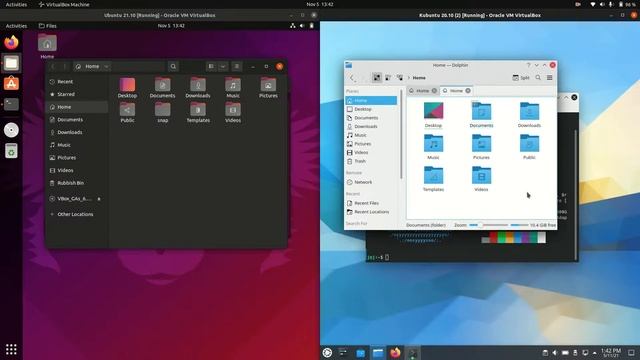Switch to the inactive Home tab in Dolphin
The width and height of the screenshot is (640, 360).
[x=422, y=91]
